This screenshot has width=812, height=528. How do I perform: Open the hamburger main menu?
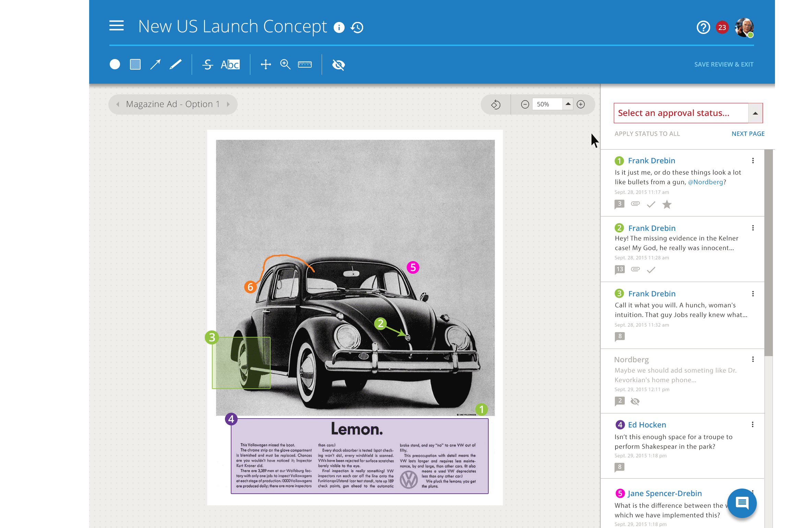(x=117, y=26)
